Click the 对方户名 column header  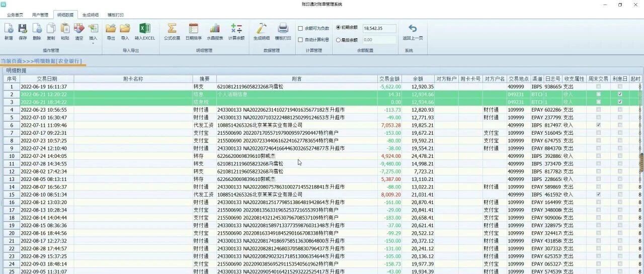[494, 79]
